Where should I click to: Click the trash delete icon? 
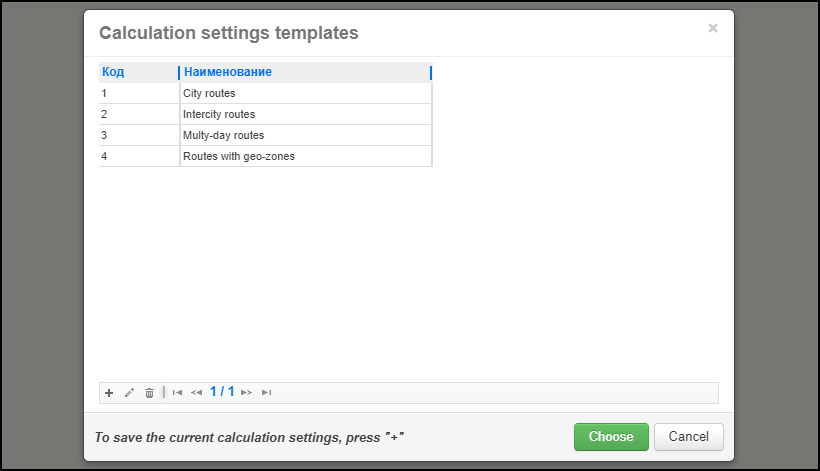[149, 393]
